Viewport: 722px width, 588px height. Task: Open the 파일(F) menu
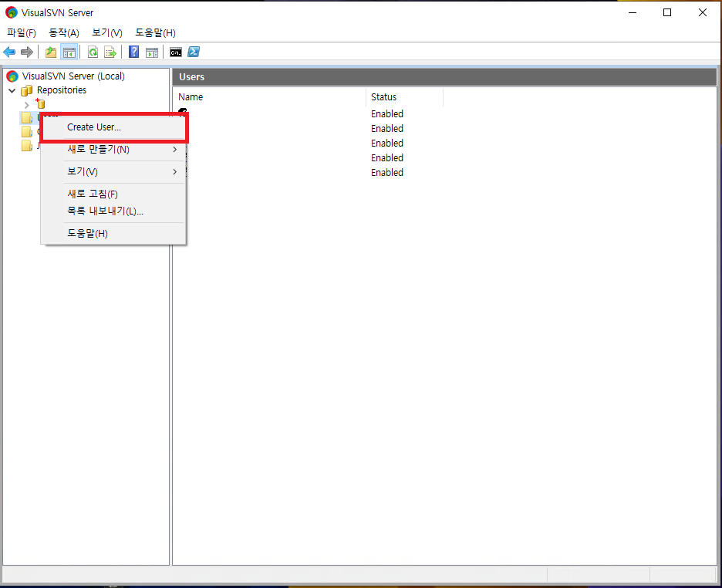21,32
